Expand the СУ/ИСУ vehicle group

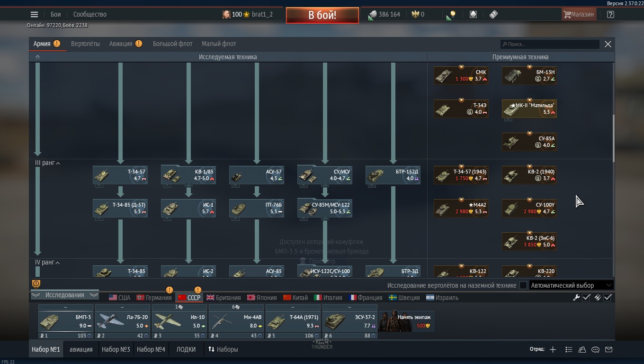(x=325, y=175)
